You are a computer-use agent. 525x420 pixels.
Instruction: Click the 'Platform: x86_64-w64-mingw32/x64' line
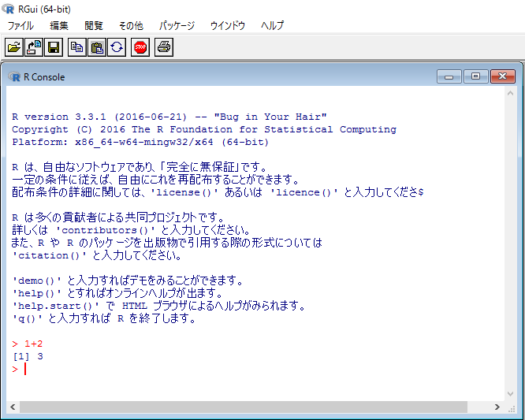tap(140, 142)
